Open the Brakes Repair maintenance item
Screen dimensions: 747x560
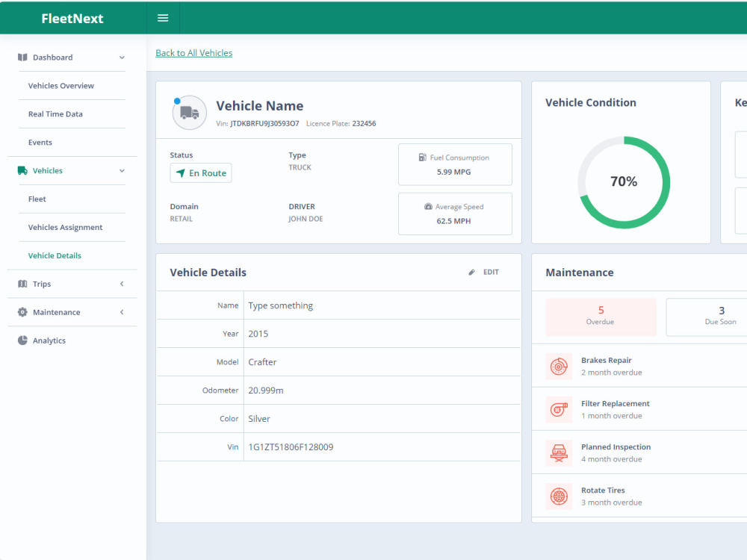point(639,366)
